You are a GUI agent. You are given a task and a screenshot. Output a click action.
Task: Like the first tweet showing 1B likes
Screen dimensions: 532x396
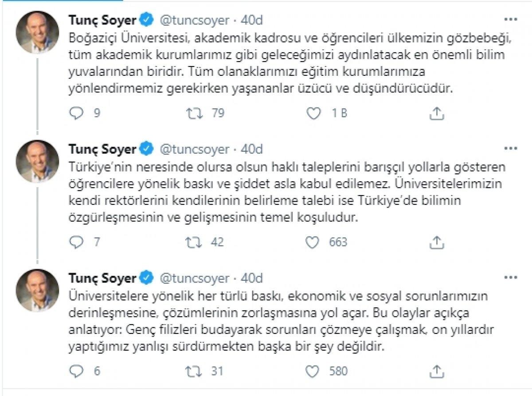[316, 114]
